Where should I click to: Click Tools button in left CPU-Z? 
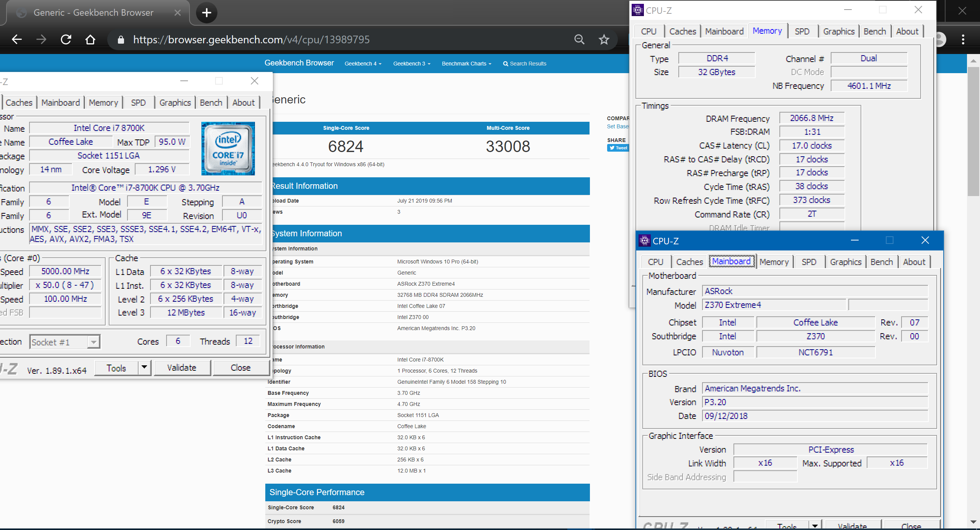tap(116, 368)
